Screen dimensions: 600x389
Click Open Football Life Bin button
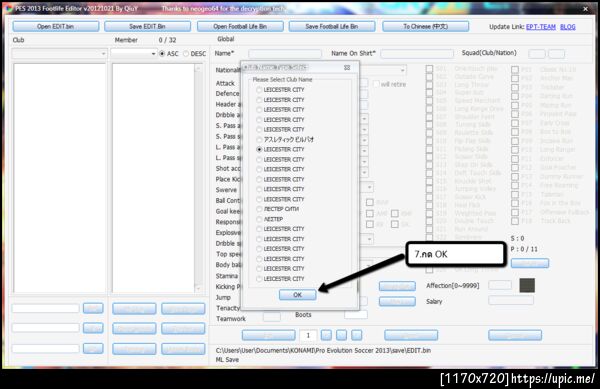coord(240,26)
